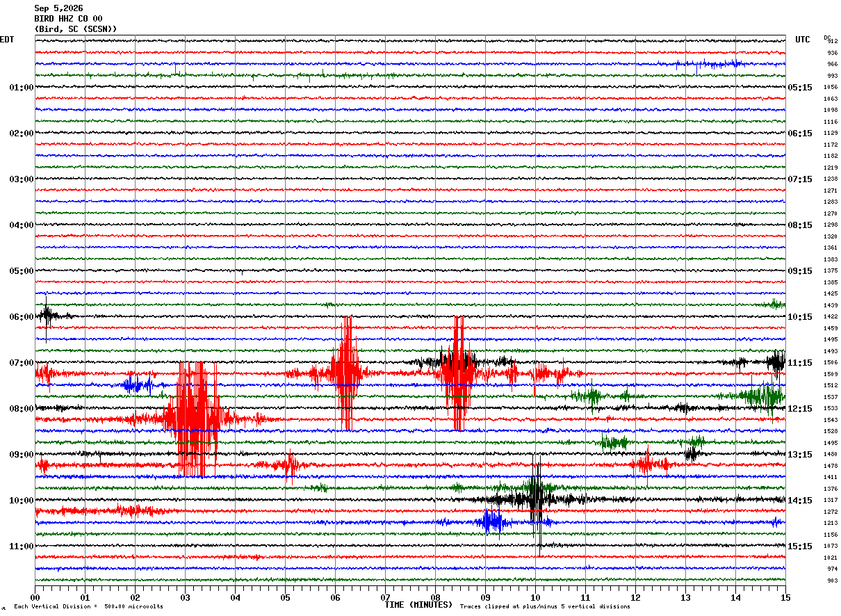
Task: Click the 06:00 EDT time label
Action: 21,317
